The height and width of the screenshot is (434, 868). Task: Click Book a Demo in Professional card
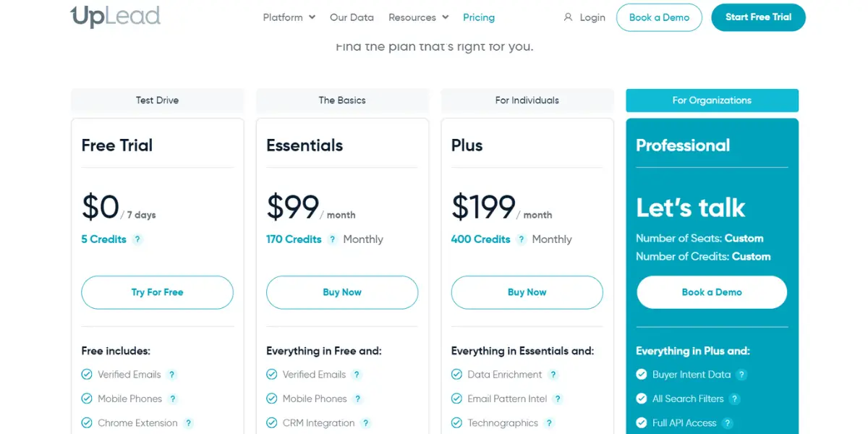712,292
